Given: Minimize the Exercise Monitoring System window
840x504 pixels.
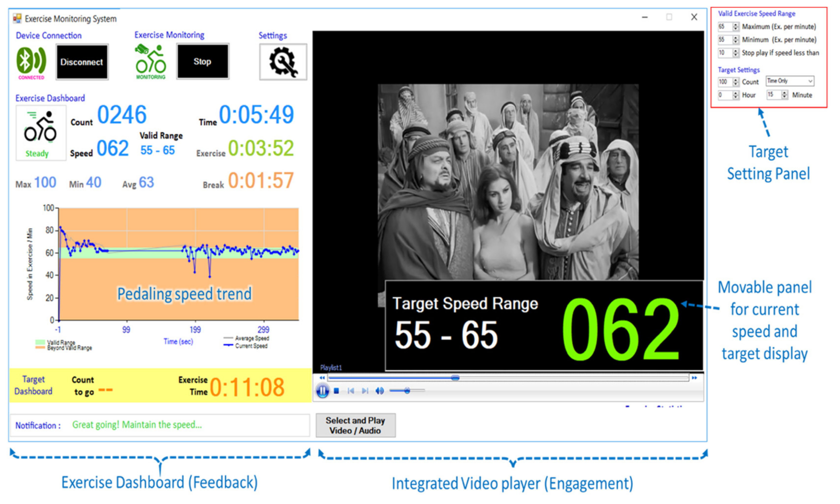Looking at the screenshot, I should pos(644,17).
